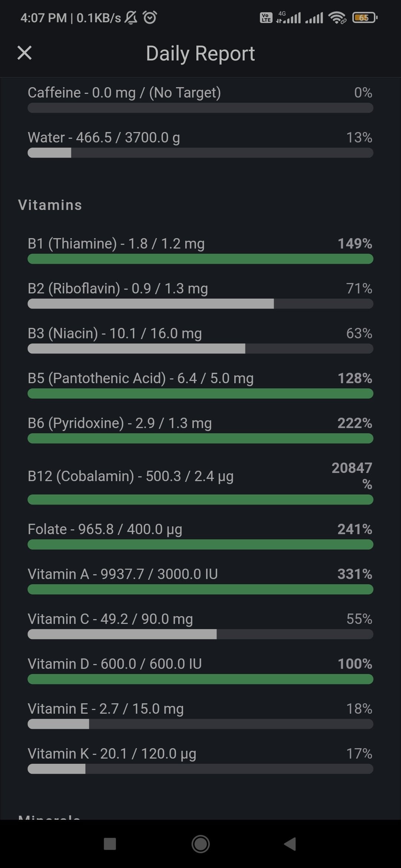Tap the Vitamins section header
Viewport: 401px width, 868px height.
[x=50, y=205]
